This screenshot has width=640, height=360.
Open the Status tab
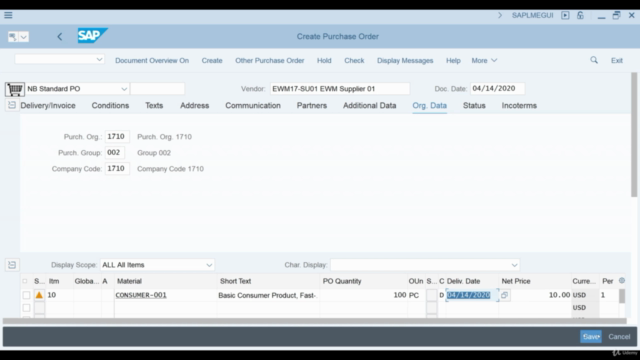tap(474, 106)
